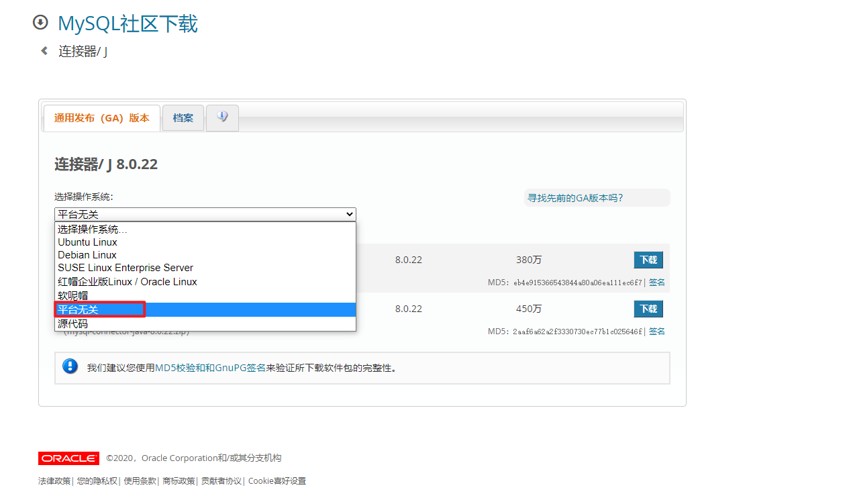This screenshot has width=849, height=504.
Task: Switch to 通用发布 (GA) 版本 tab
Action: tap(102, 117)
